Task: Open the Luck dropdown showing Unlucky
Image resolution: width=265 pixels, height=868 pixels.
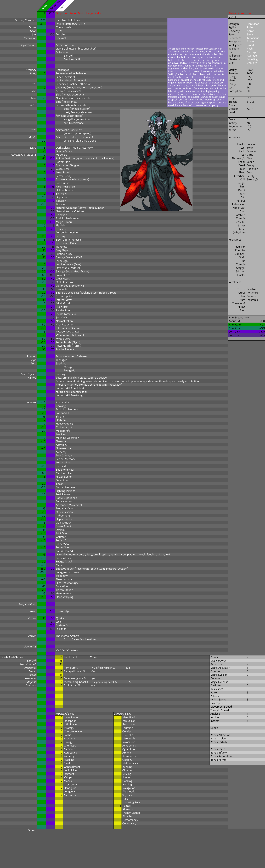Action: coord(251,63)
